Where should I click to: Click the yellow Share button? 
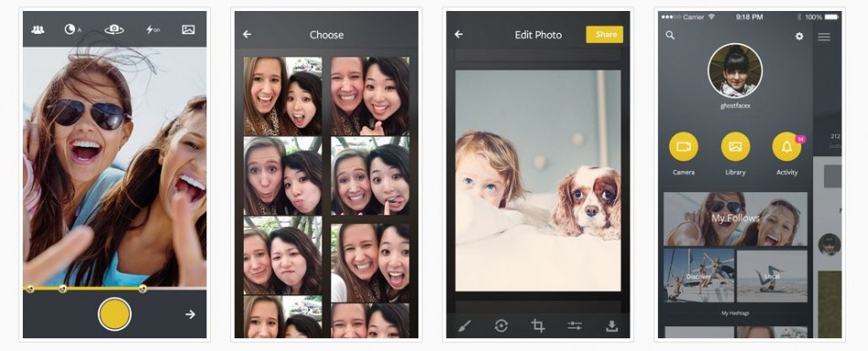tap(605, 35)
